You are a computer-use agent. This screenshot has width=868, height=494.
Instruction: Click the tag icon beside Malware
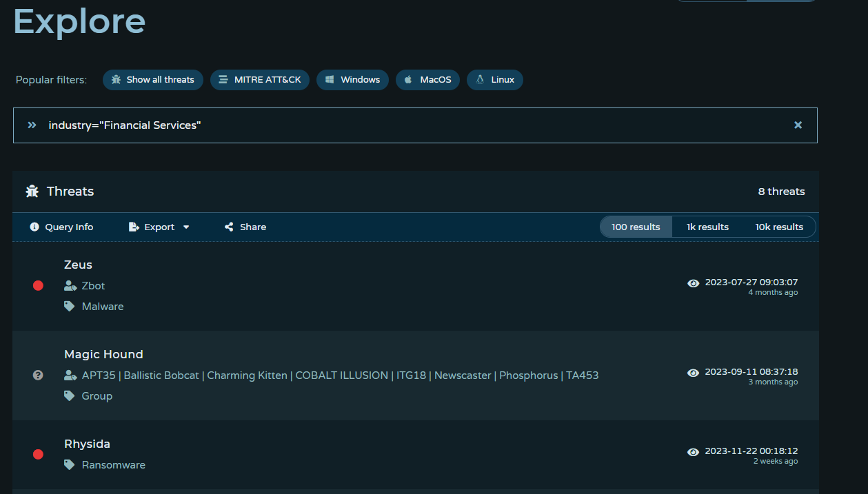69,307
